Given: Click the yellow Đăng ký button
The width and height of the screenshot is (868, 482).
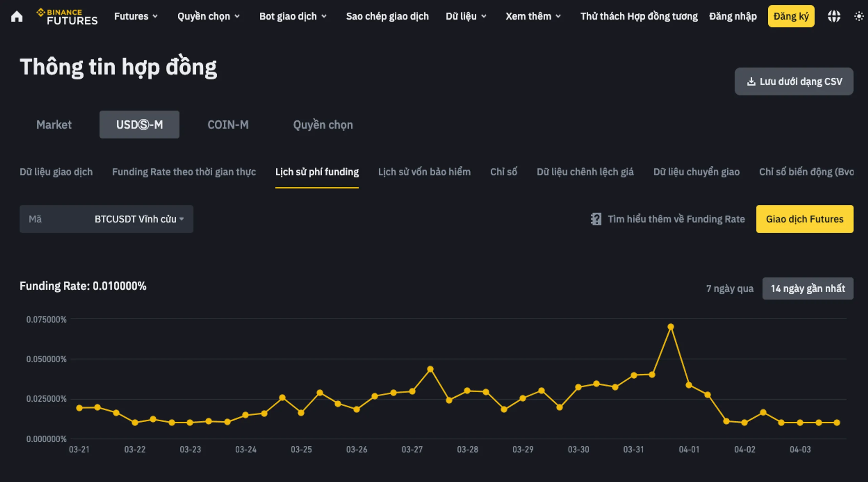Looking at the screenshot, I should [x=791, y=16].
